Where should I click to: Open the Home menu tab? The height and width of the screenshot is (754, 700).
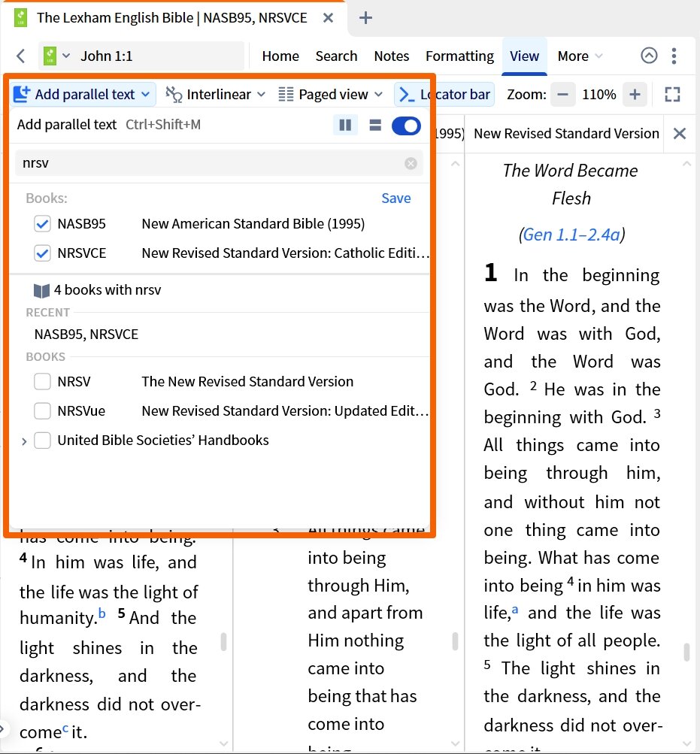(280, 56)
